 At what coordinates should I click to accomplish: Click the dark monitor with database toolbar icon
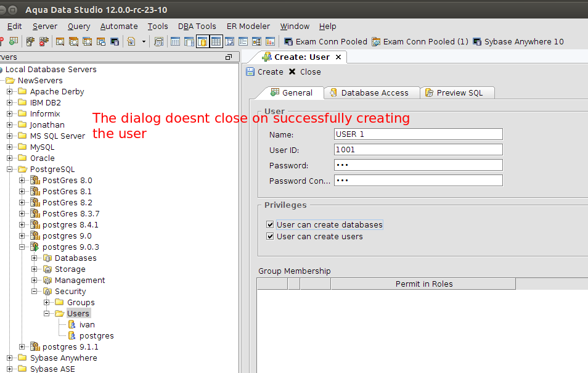pyautogui.click(x=115, y=41)
